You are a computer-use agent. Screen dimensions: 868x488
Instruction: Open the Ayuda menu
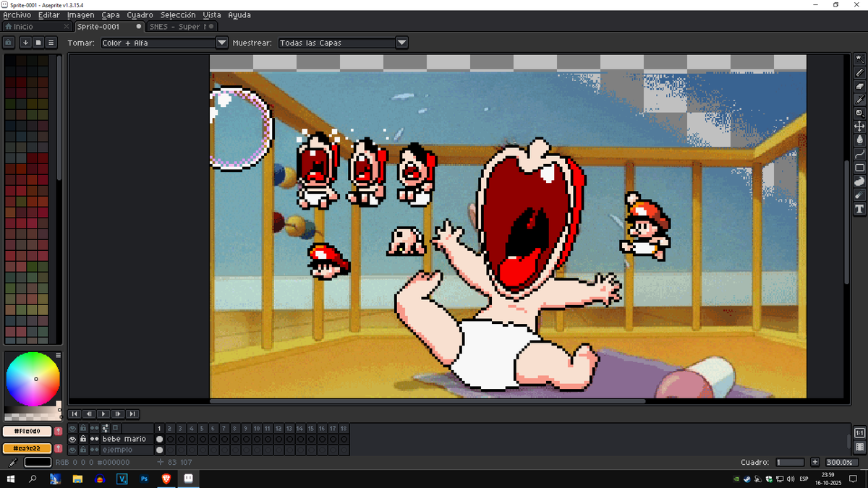(x=239, y=14)
